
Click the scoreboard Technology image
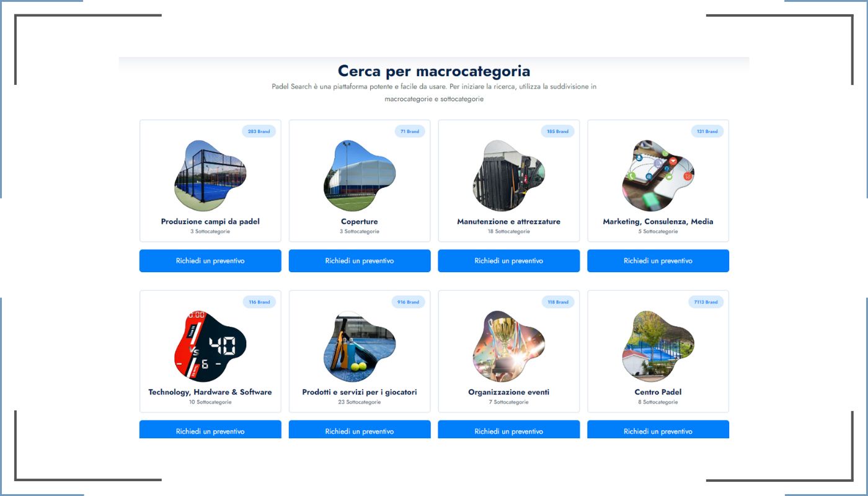pyautogui.click(x=210, y=347)
